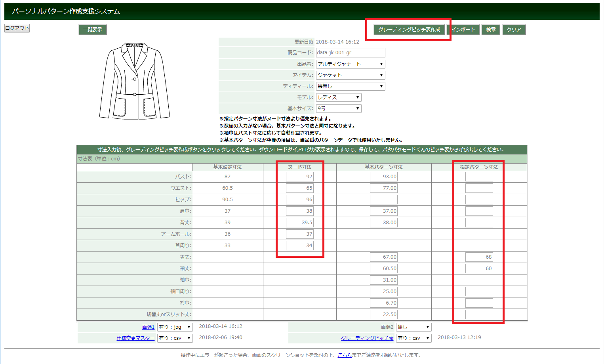The image size is (604, 364).
Task: Click the インポート button
Action: (463, 30)
